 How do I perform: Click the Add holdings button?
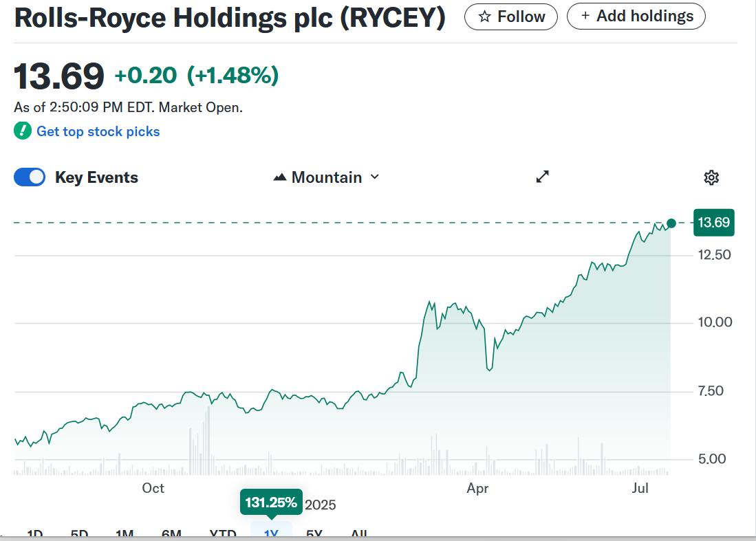636,16
